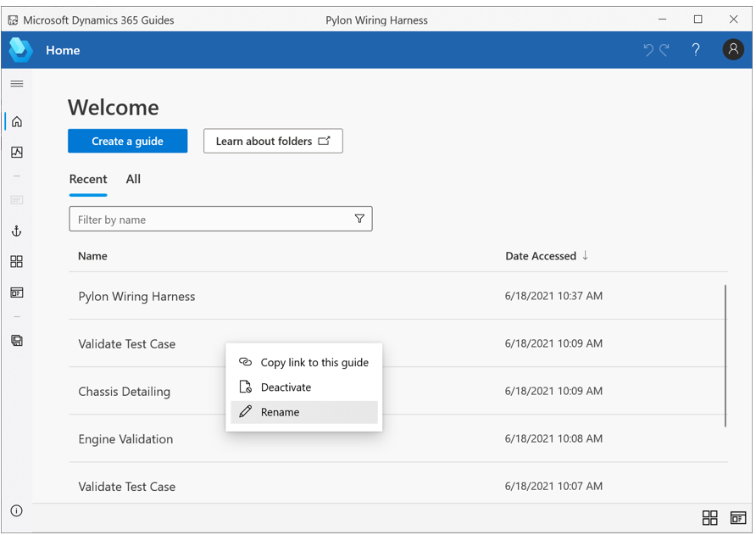Click the filter funnel icon
Image resolution: width=756 pixels, height=535 pixels.
(359, 219)
